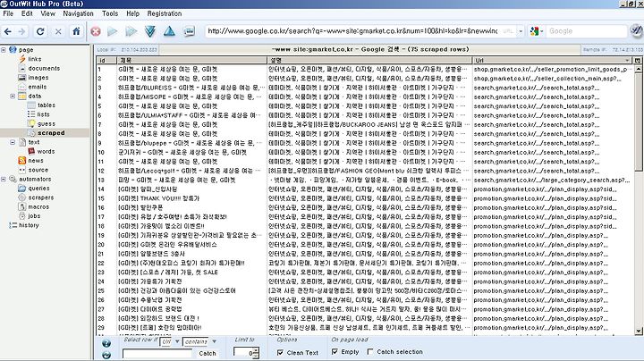The image size is (644, 361).
Task: Open the scrapers automator
Action: click(x=40, y=197)
